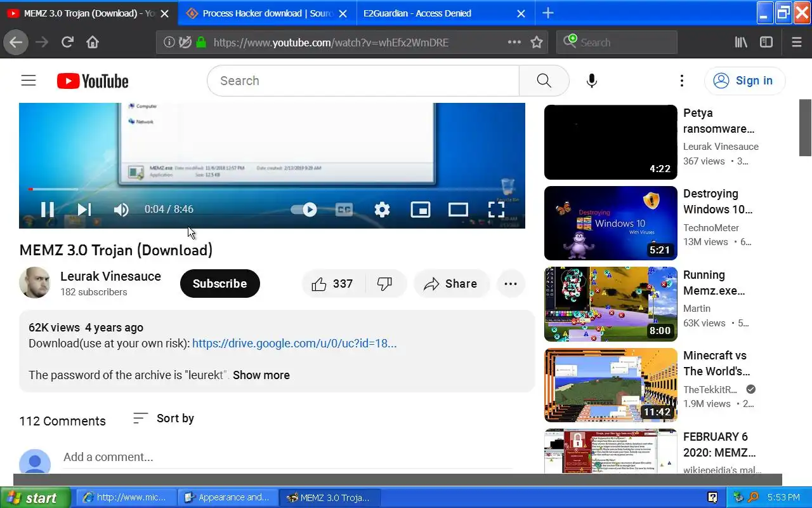Open a new browser tab

click(x=548, y=13)
